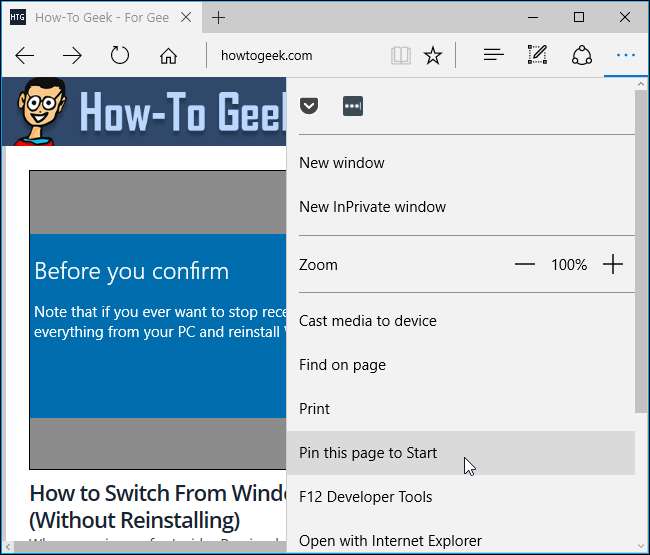
Task: Open the Share circular icon
Action: click(582, 56)
